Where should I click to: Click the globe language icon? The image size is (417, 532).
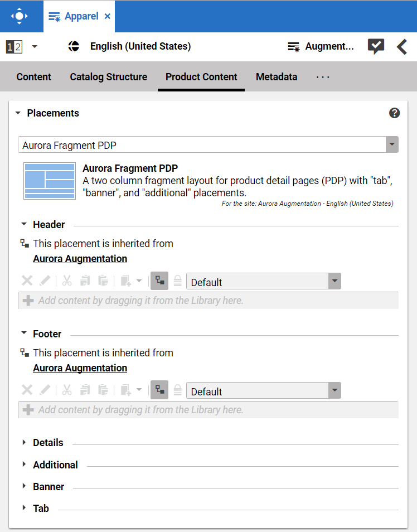click(74, 46)
